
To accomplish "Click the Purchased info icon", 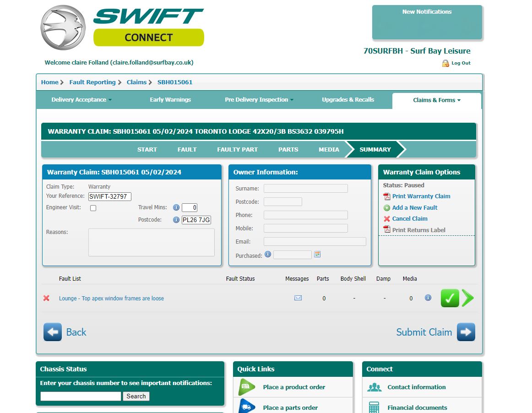I will click(x=268, y=254).
